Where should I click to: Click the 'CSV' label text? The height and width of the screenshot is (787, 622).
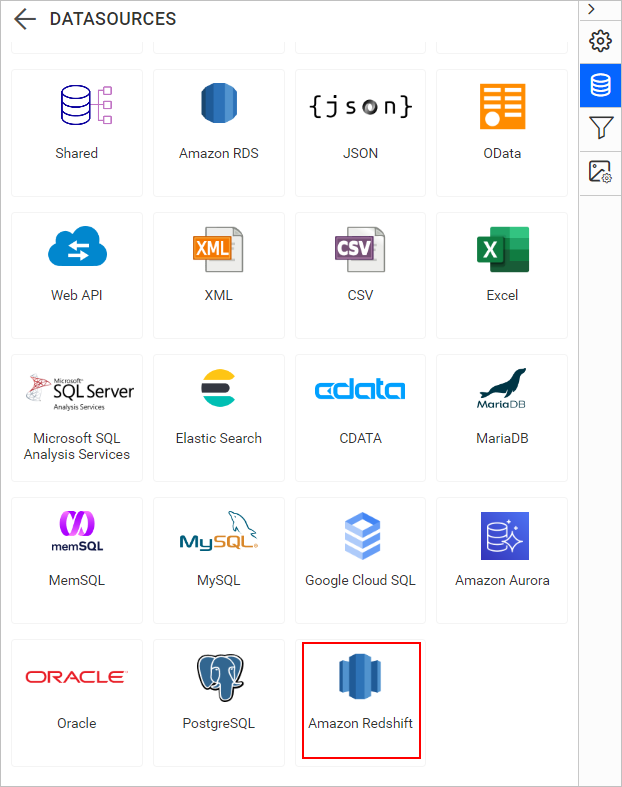click(x=360, y=295)
